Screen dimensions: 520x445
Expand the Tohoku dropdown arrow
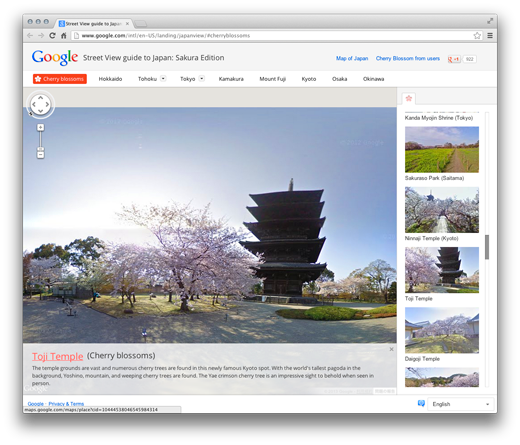(x=163, y=79)
